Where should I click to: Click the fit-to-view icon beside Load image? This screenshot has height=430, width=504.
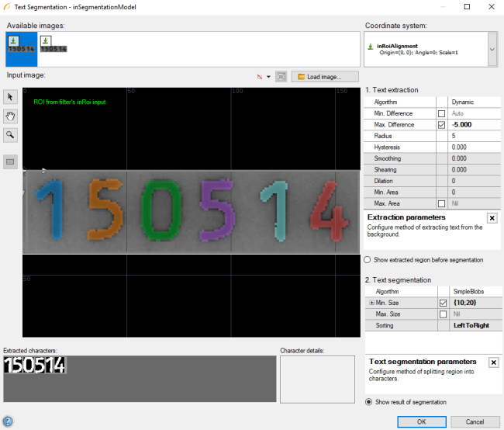pos(281,77)
